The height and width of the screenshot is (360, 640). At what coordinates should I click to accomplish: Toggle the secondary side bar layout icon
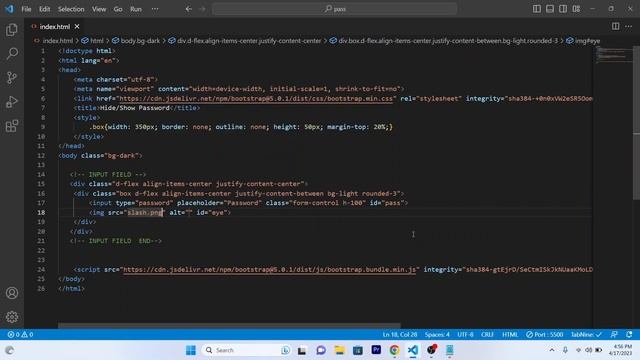(x=563, y=9)
